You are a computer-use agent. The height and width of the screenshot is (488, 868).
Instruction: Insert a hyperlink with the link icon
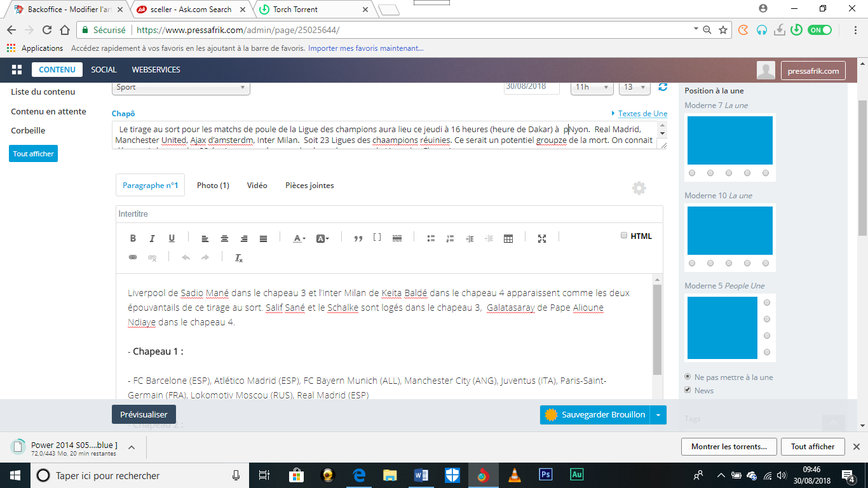click(x=133, y=257)
